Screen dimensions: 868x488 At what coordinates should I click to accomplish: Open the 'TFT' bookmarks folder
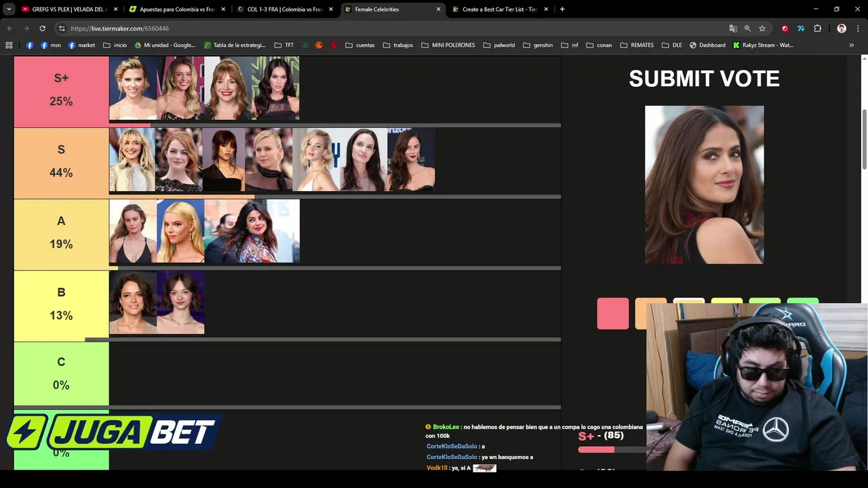tap(284, 45)
